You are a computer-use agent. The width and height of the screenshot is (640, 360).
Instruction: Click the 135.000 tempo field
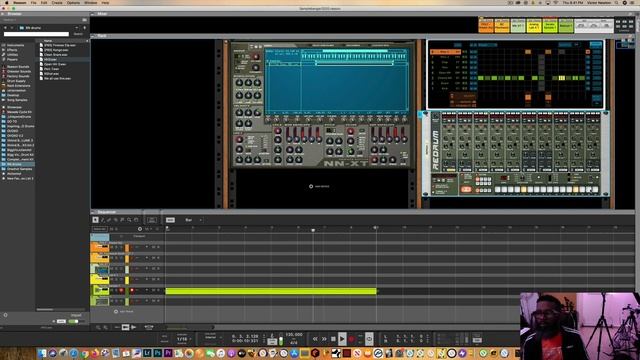pos(294,334)
